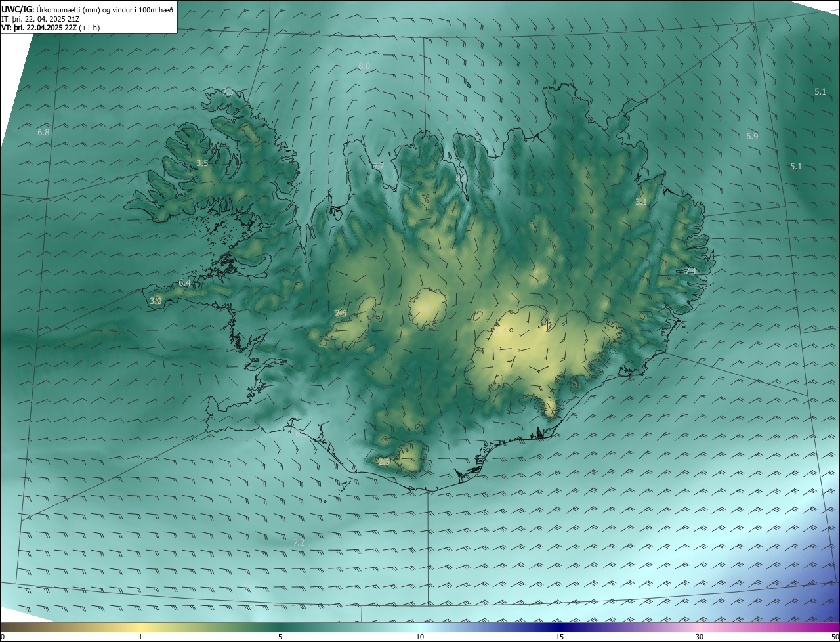840x642 pixels.
Task: Click the 10 tick on the colour scale
Action: 420,637
